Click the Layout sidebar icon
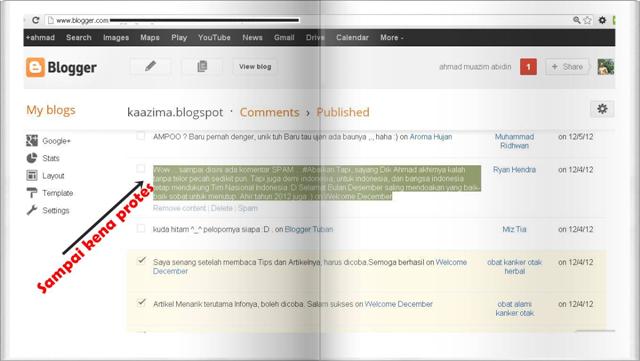This screenshot has height=361, width=640. [32, 176]
